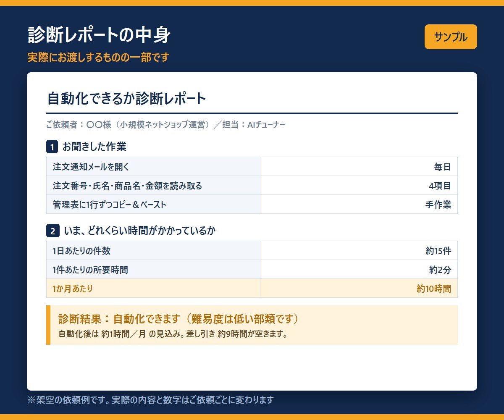This screenshot has width=504, height=420.
Task: Select the heading 診断レポートの中身
Action: point(99,35)
